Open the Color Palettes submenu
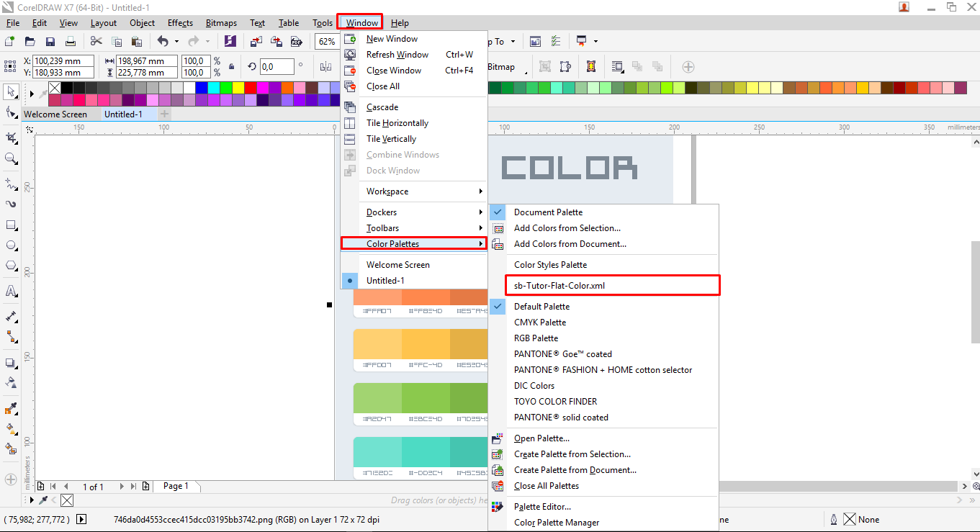 (414, 244)
